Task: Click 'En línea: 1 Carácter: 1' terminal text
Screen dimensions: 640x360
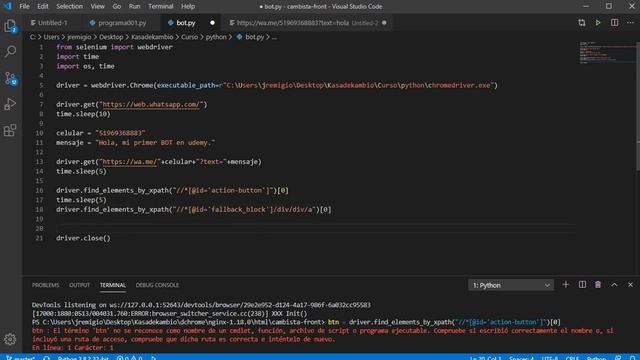Action: click(x=73, y=348)
